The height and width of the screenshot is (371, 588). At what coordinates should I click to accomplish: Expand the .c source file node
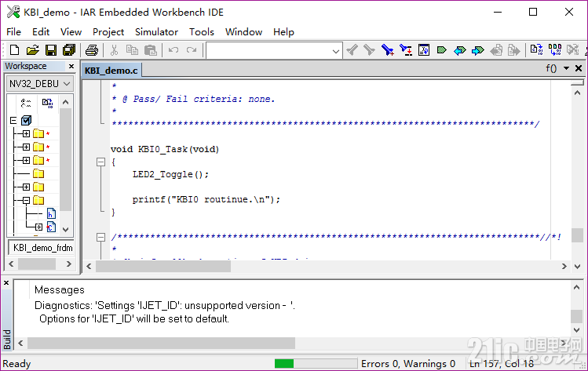tap(38, 227)
